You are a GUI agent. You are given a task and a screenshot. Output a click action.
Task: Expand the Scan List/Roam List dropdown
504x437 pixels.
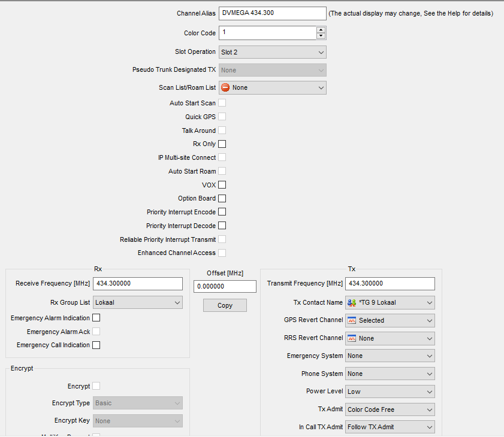tap(272, 88)
